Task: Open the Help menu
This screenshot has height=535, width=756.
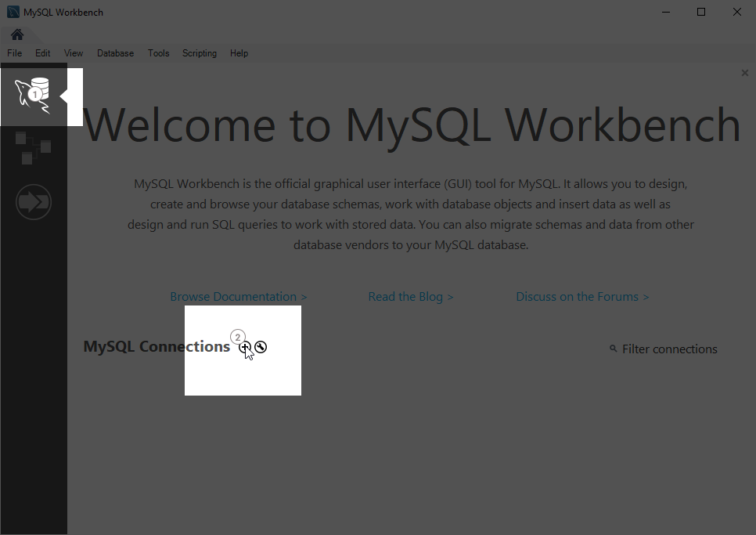Action: [239, 52]
